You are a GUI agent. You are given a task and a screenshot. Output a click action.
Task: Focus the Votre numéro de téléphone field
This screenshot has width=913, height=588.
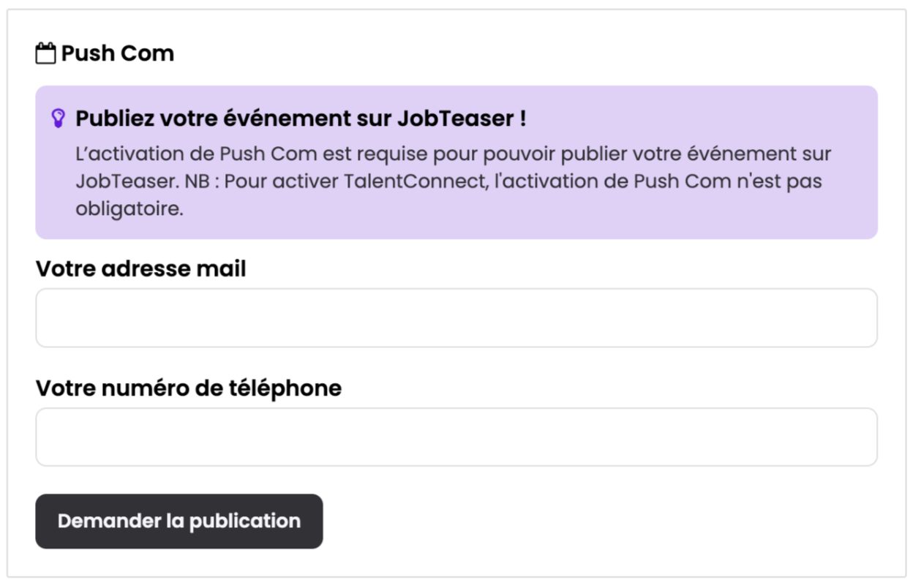pyautogui.click(x=456, y=437)
